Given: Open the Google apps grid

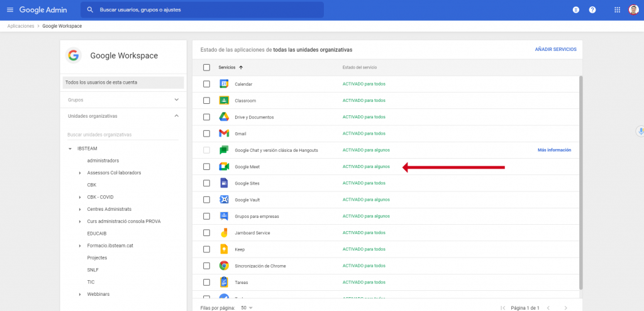Looking at the screenshot, I should click(617, 10).
